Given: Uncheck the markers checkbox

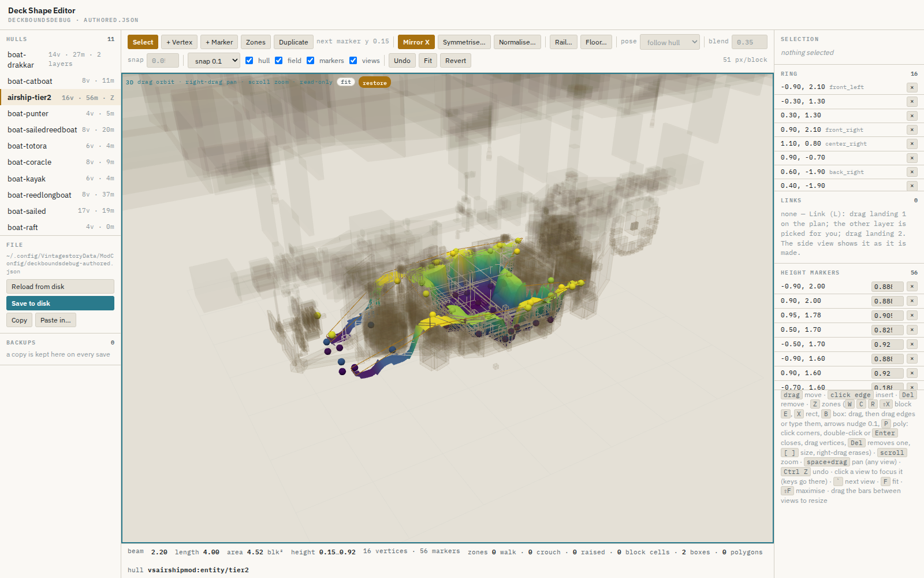Looking at the screenshot, I should click(311, 61).
